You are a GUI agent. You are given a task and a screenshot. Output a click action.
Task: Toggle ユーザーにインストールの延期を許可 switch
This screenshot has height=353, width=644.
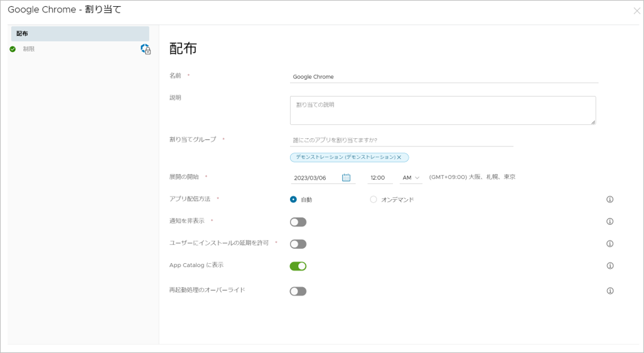pyautogui.click(x=298, y=244)
